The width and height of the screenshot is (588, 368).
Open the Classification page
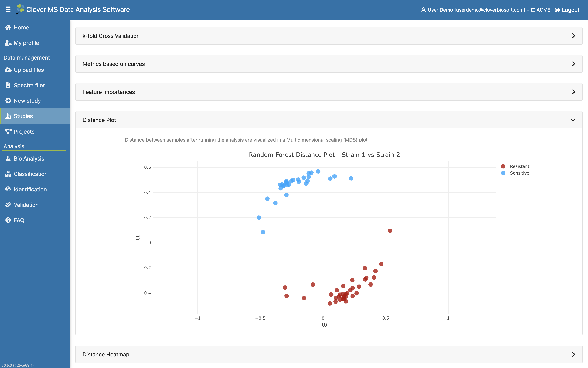(x=35, y=174)
